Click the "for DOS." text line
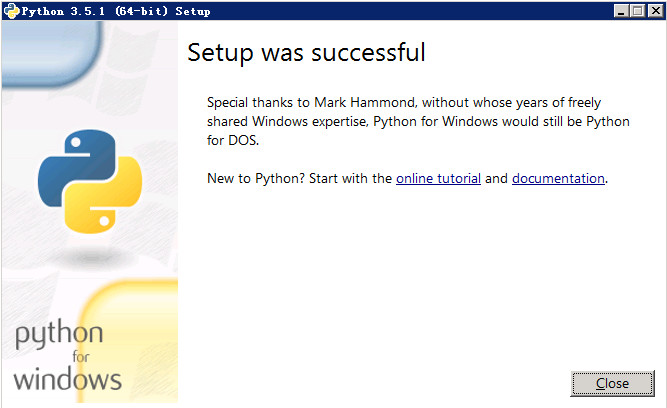Image resolution: width=667 pixels, height=408 pixels. point(233,141)
